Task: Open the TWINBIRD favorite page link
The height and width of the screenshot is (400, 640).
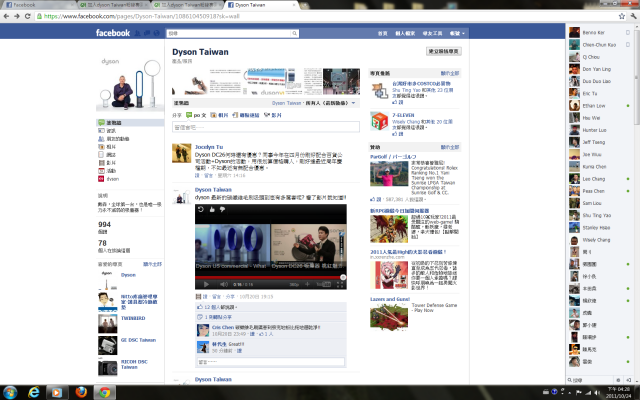Action: 133,318
